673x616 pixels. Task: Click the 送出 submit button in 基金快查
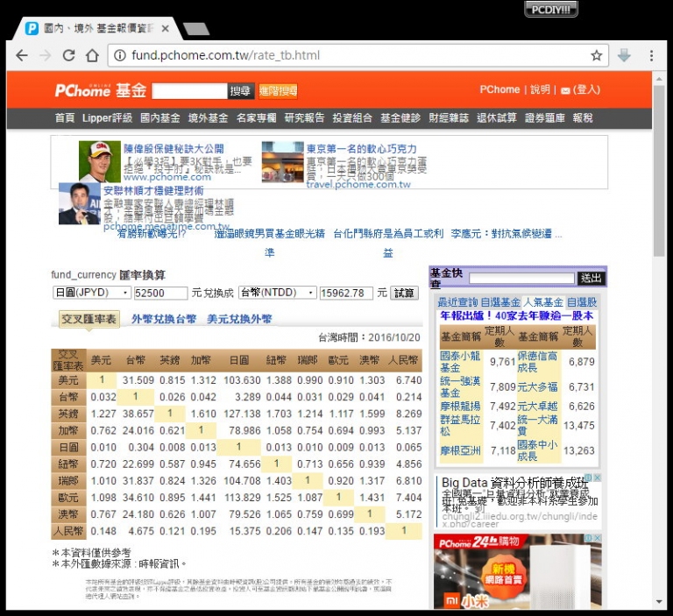click(591, 278)
